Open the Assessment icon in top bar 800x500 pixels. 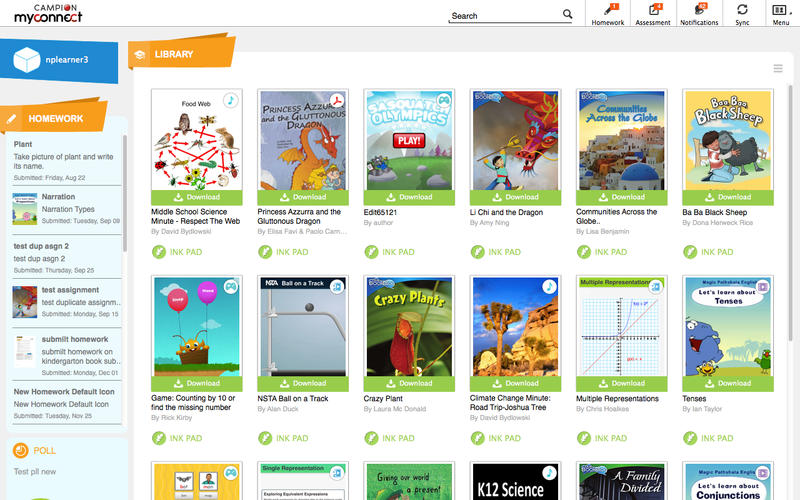pyautogui.click(x=653, y=14)
